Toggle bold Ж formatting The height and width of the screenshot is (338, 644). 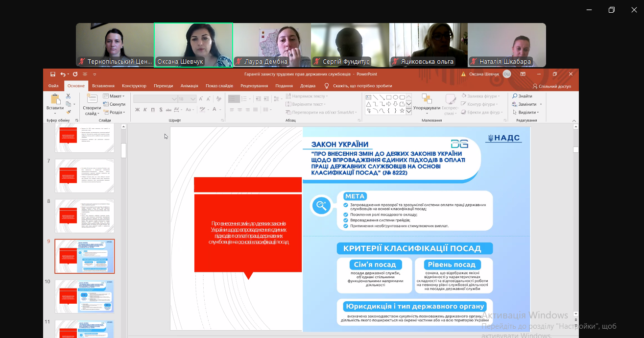click(x=138, y=110)
